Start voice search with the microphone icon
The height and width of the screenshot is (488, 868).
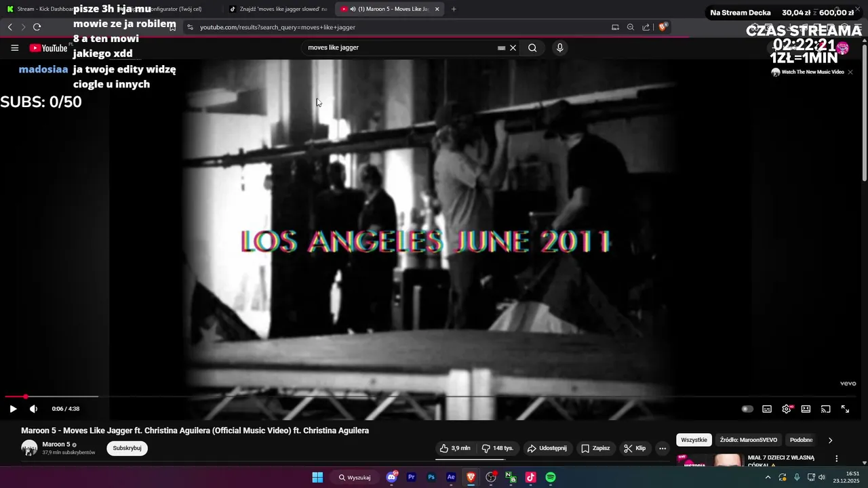[x=559, y=47]
